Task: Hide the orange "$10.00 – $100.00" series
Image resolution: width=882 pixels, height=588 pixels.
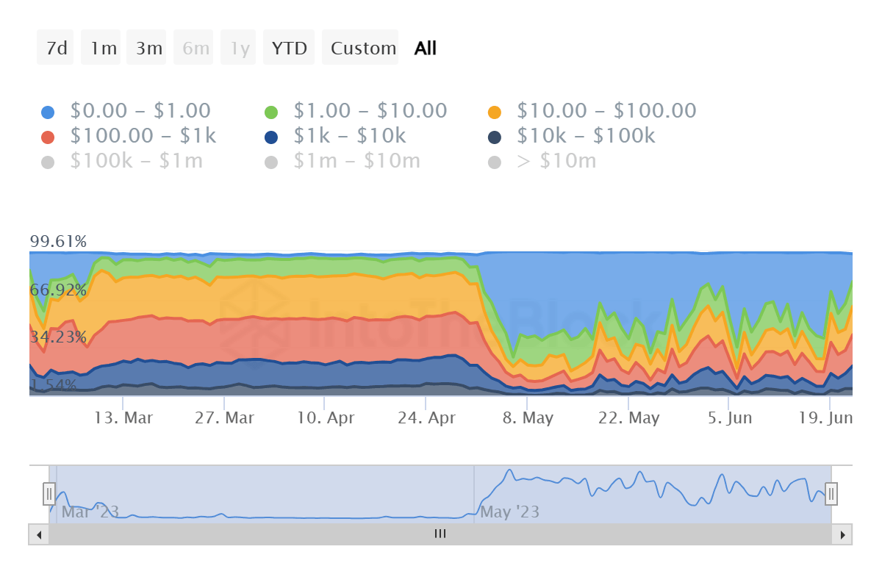Action: 495,110
